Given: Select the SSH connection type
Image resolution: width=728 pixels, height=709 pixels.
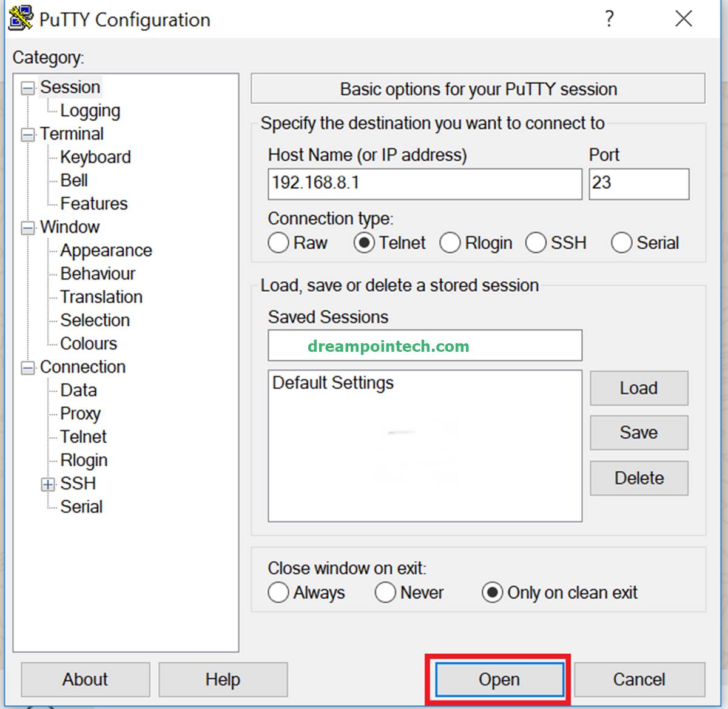Looking at the screenshot, I should 536,243.
